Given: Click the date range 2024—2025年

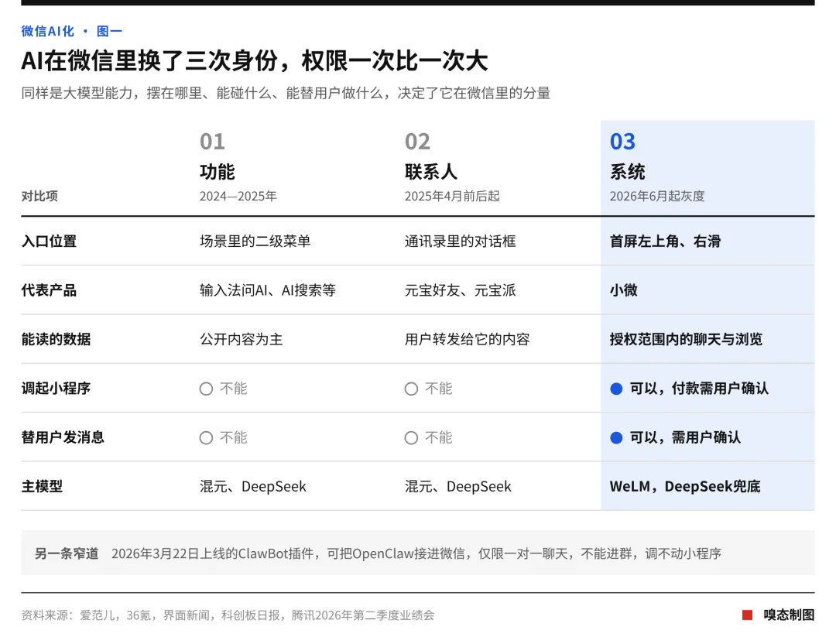Looking at the screenshot, I should click(238, 196).
